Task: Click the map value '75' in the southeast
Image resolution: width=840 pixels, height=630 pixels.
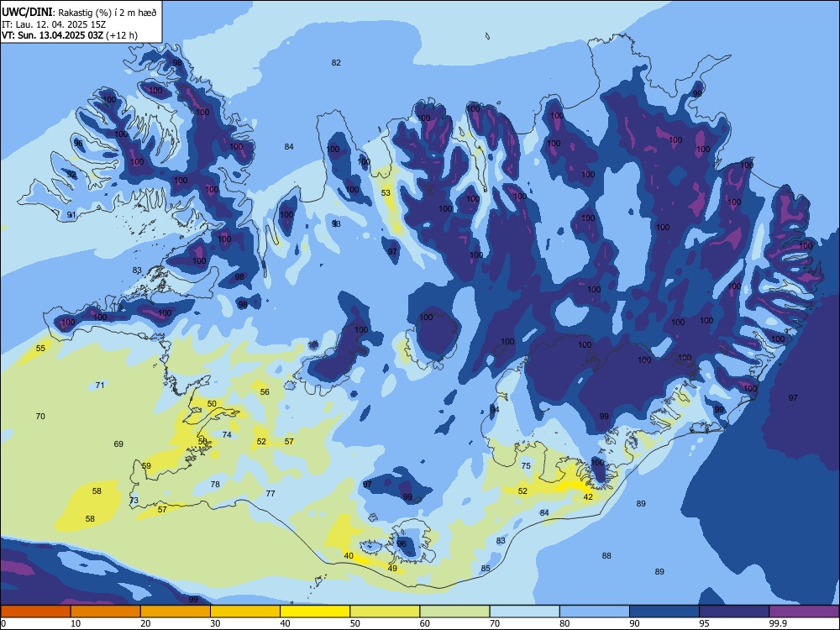Action: click(x=526, y=466)
